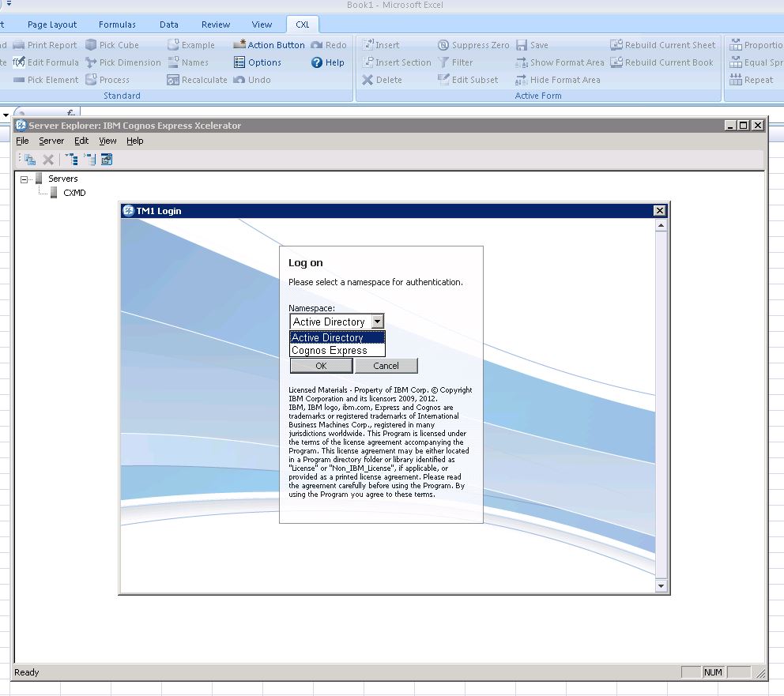Click the tree icon with a right arrow

coord(90,160)
